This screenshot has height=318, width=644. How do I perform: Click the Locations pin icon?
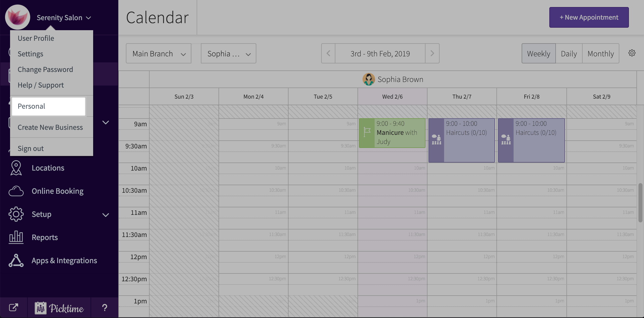point(16,168)
